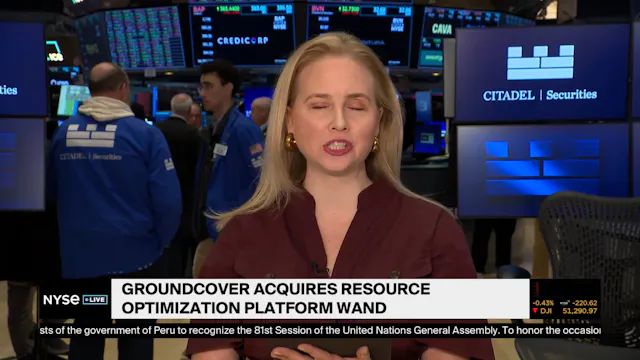Click 'United Nations General Assembly' in ticker
Screen dimensions: 640x360
click(x=420, y=330)
